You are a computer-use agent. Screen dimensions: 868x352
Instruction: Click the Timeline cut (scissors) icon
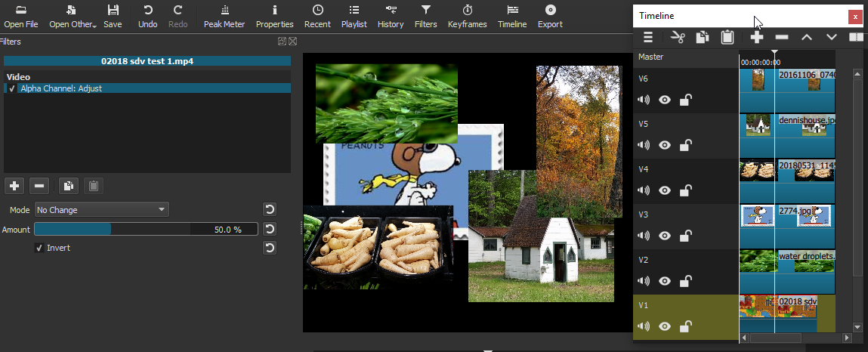(678, 37)
